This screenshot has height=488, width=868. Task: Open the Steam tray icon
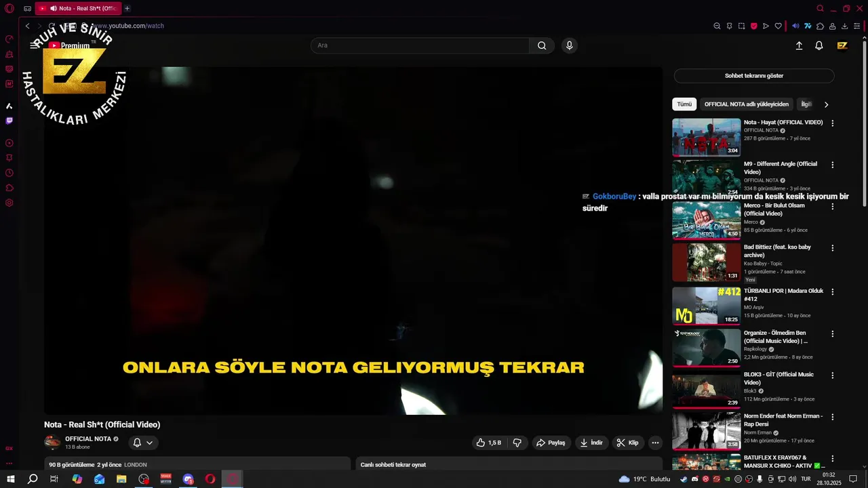[x=684, y=479]
